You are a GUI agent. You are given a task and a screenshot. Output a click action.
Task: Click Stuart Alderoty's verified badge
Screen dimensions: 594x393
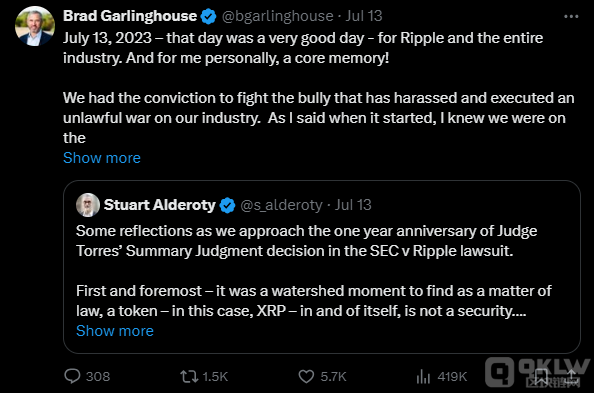pyautogui.click(x=227, y=205)
